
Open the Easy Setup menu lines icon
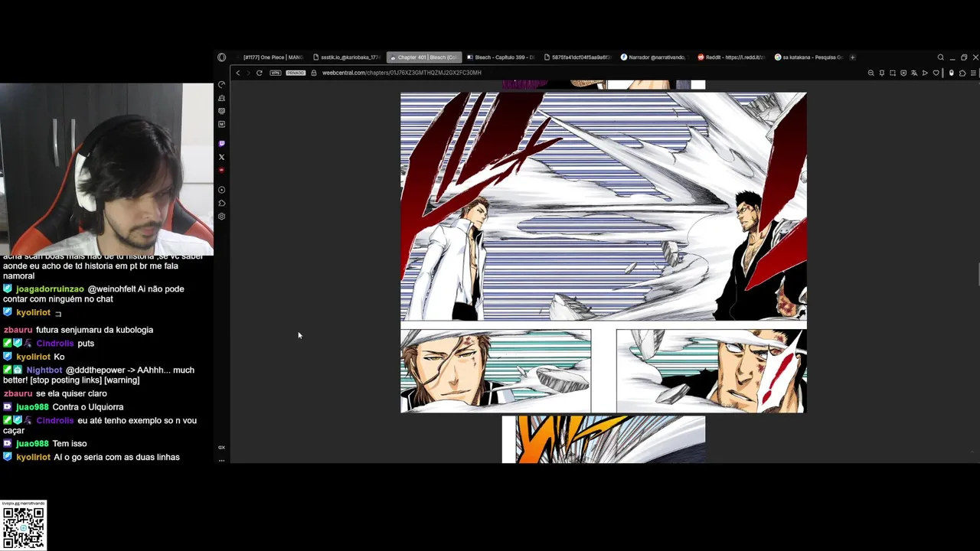coord(973,73)
